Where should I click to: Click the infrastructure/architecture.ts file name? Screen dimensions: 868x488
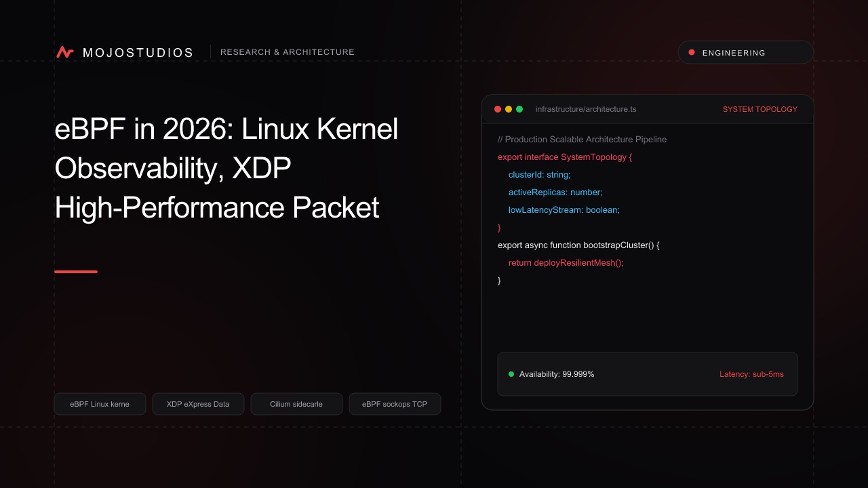pyautogui.click(x=586, y=109)
